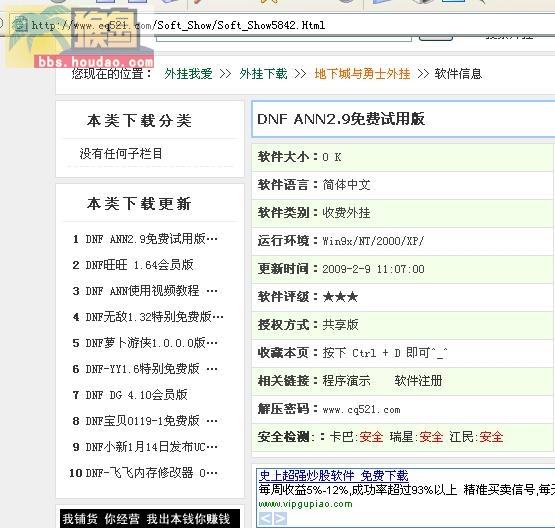Screen dimensions: 555x528
Task: Click the update time 2009-2-9 11:07:00
Action: pyautogui.click(x=373, y=269)
